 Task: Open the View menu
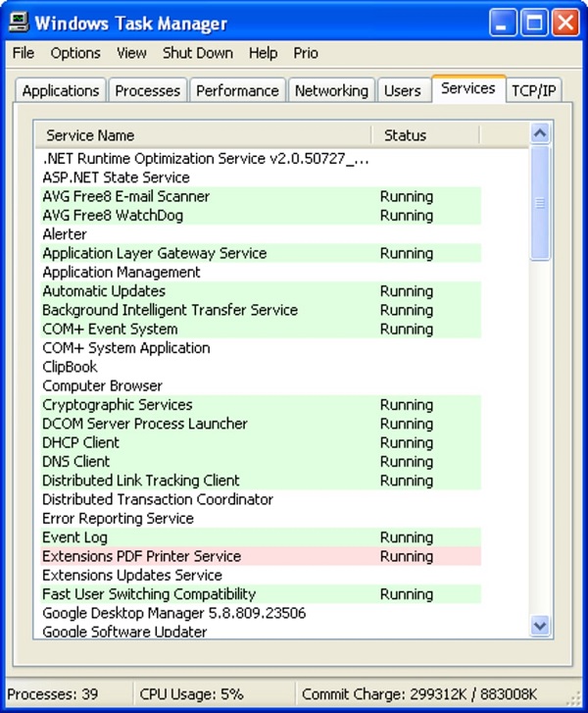(131, 53)
